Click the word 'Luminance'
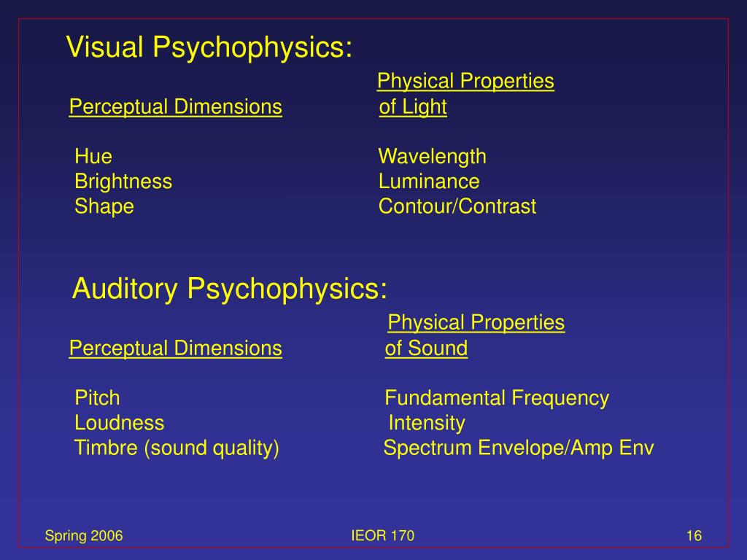 click(429, 182)
